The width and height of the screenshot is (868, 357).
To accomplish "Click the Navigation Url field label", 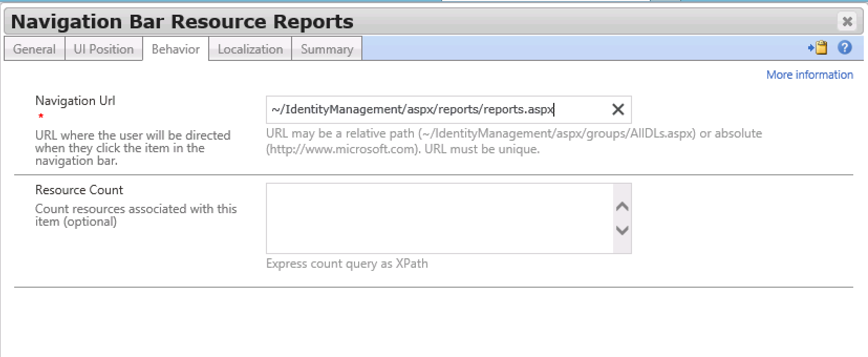I will pos(75,100).
